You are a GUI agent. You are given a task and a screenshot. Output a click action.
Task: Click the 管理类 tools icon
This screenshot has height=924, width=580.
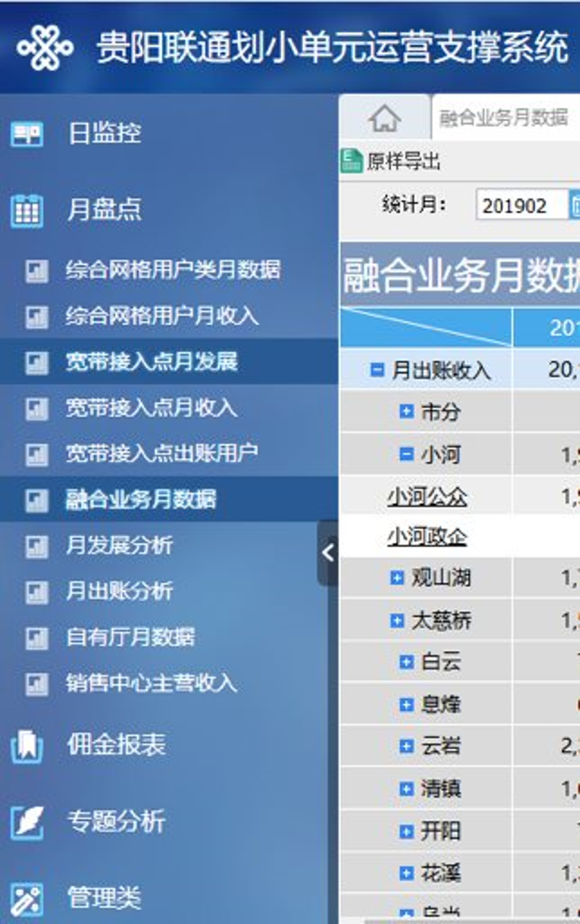27,899
